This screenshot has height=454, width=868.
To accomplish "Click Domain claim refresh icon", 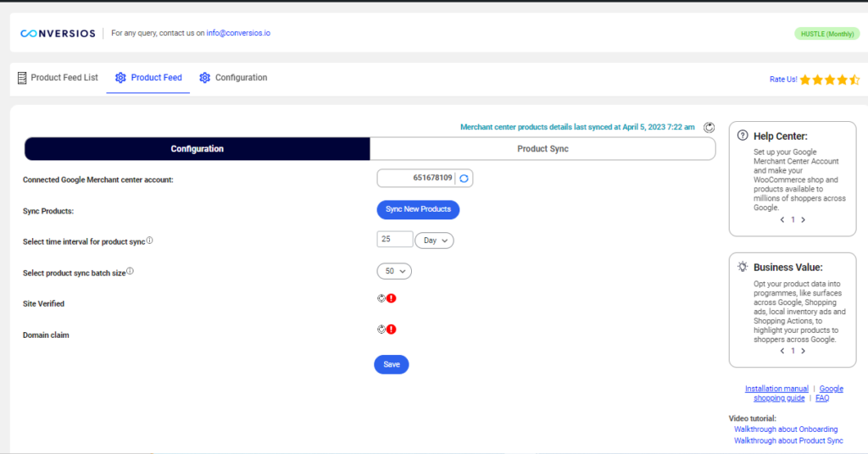I will tap(381, 329).
